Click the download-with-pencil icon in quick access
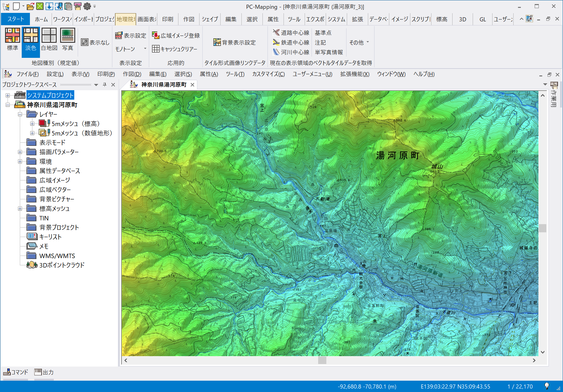The image size is (563, 392). [59, 6]
